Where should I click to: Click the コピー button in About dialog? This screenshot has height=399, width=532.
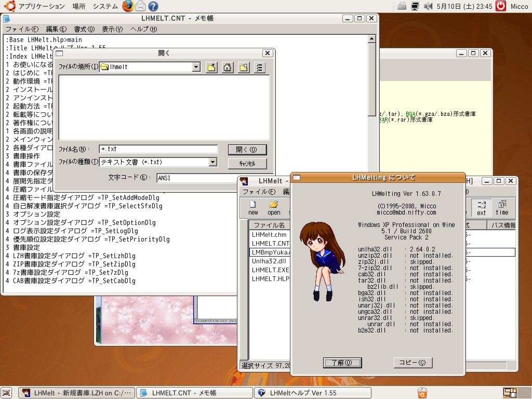click(413, 363)
